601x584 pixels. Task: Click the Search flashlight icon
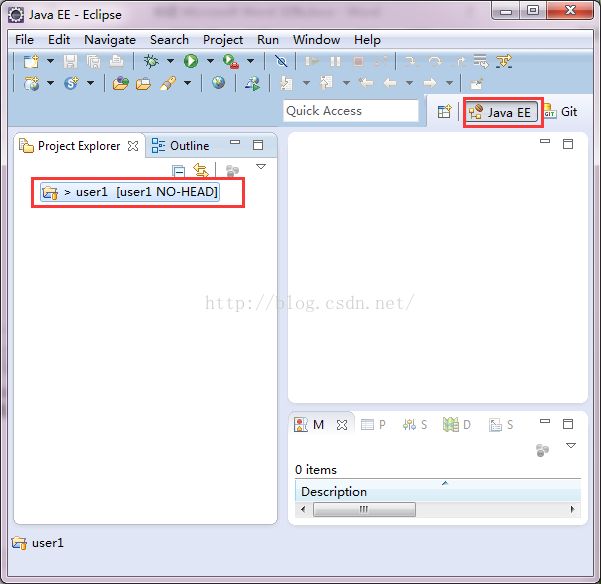(168, 83)
